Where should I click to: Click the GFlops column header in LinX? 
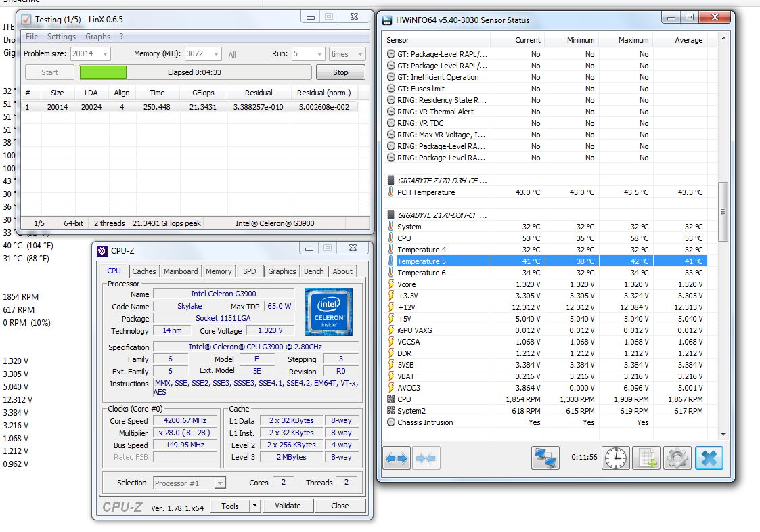[x=203, y=93]
